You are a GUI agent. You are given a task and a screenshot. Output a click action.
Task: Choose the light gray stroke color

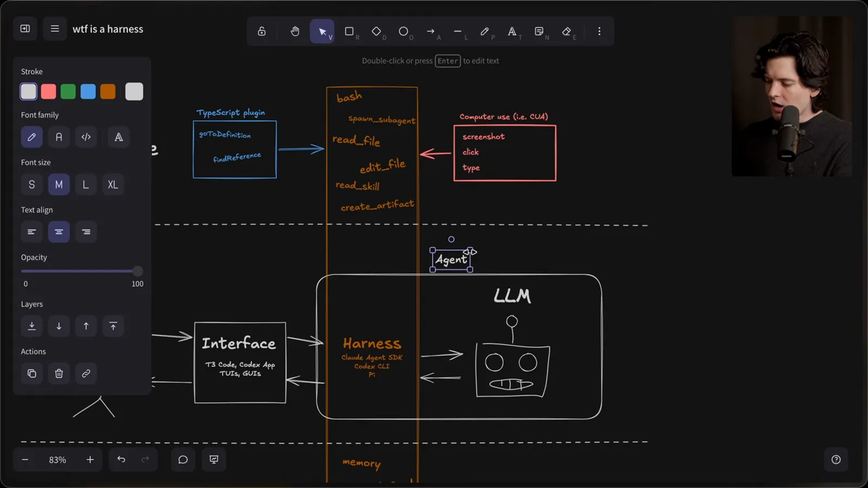[29, 92]
